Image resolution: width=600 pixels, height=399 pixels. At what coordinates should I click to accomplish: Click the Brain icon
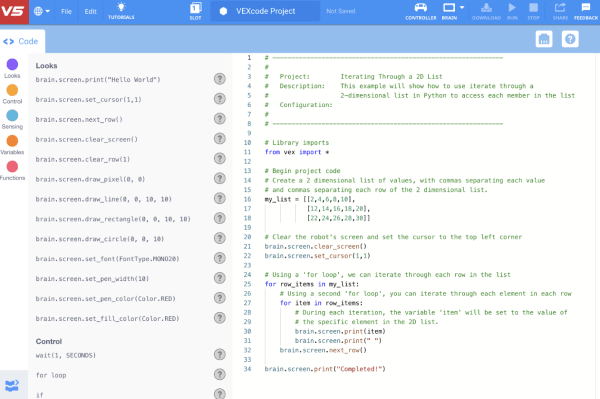click(x=449, y=11)
